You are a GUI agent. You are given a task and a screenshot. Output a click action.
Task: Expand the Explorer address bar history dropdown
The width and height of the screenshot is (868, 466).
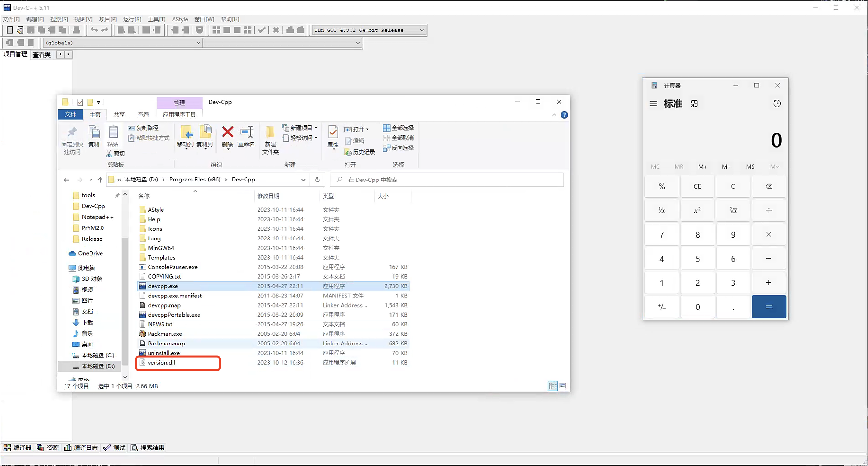point(303,180)
